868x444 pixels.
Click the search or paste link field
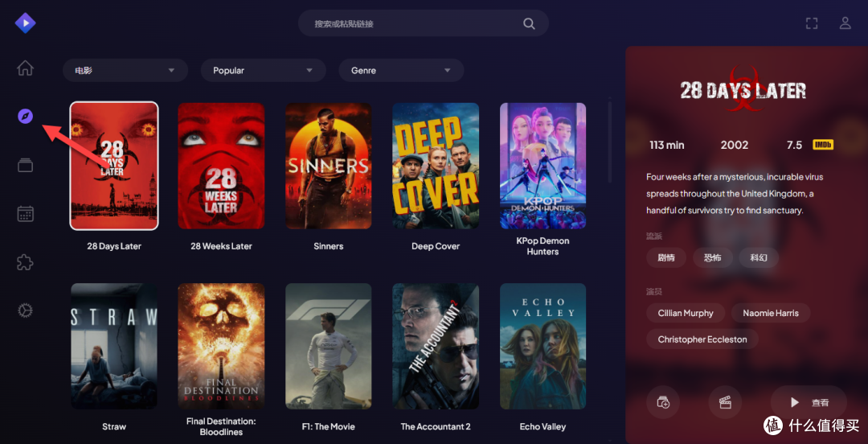point(424,24)
